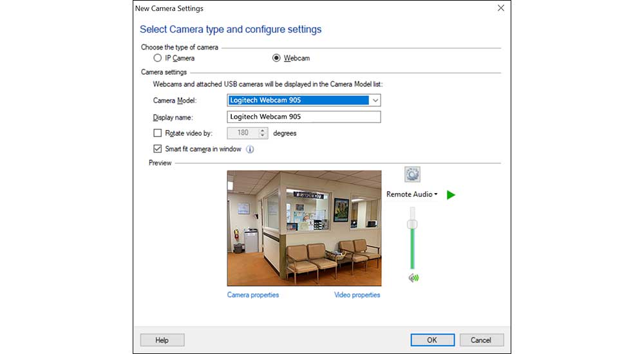Image resolution: width=644 pixels, height=354 pixels.
Task: Click the gear settings icon above Remote Audio
Action: point(412,174)
